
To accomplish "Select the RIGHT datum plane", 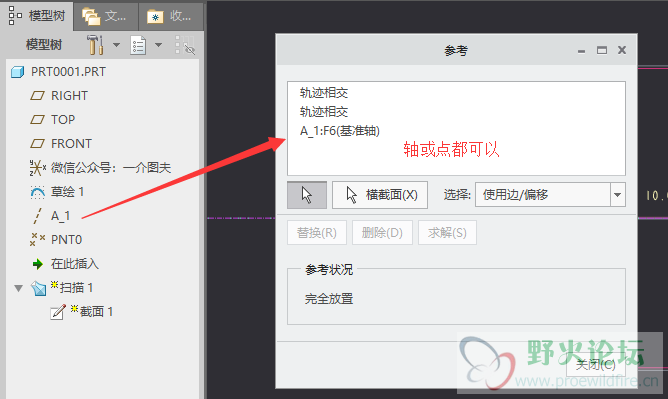I will pos(69,95).
